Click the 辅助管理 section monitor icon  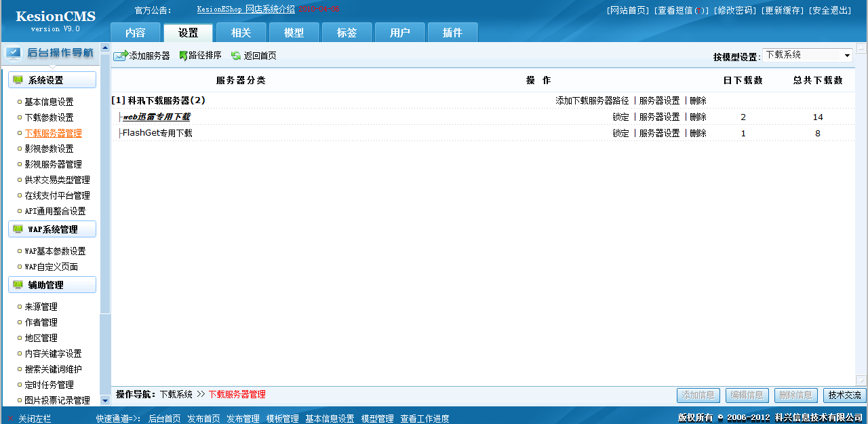[18, 285]
